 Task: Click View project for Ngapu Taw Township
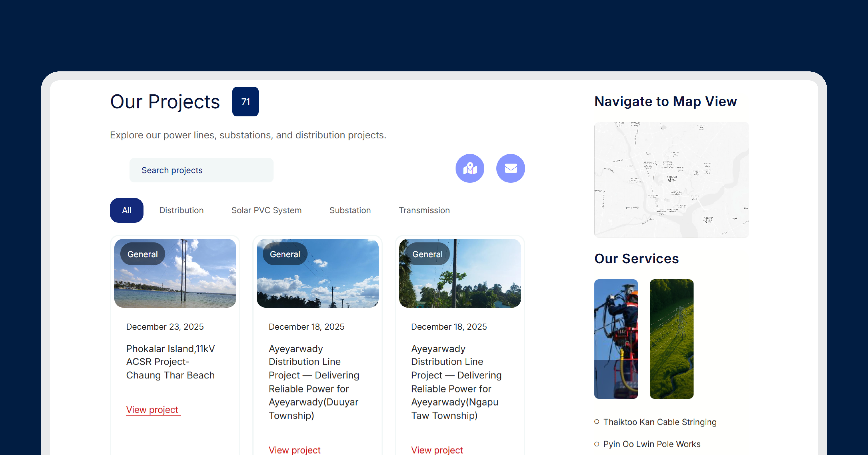click(437, 450)
